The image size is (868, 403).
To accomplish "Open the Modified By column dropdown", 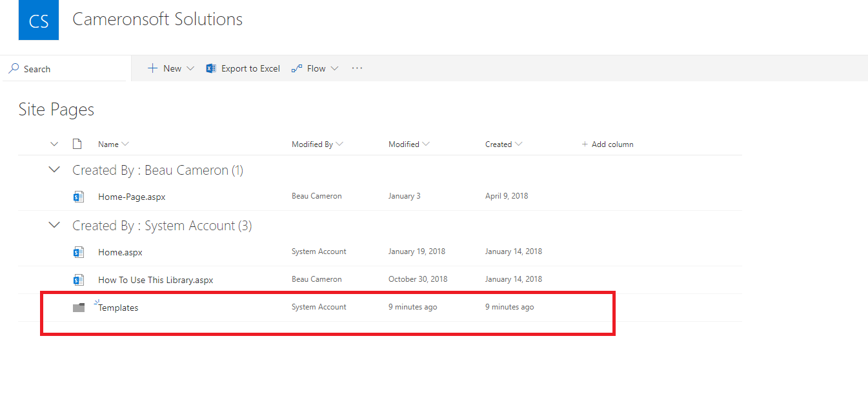I will 317,144.
